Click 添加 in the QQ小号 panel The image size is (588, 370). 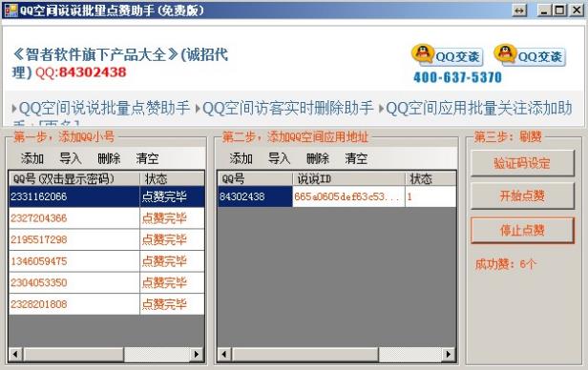click(32, 158)
